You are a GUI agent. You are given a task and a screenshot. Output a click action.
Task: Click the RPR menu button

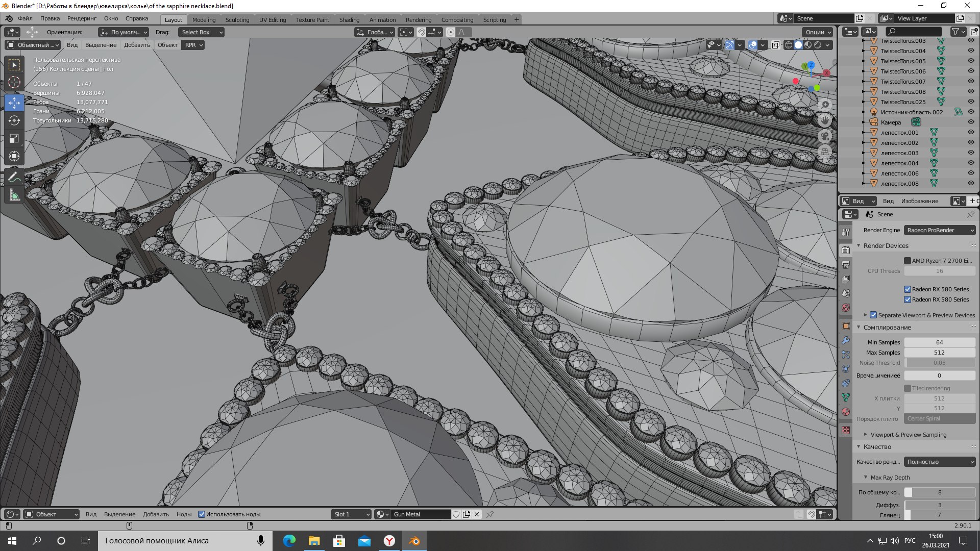coord(193,45)
